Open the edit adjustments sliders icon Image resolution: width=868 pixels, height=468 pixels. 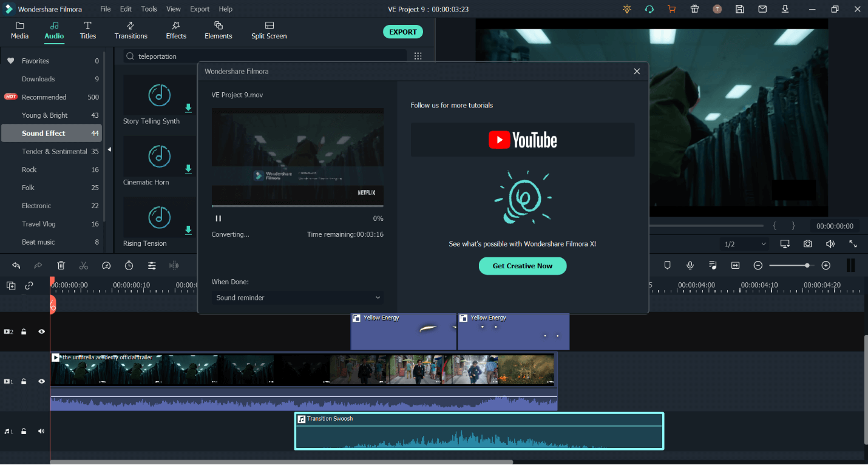(152, 265)
